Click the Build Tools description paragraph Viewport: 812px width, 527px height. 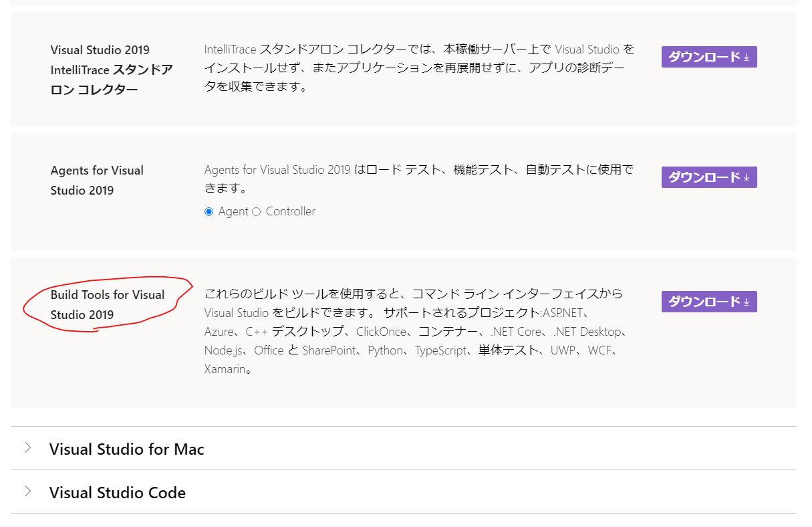pyautogui.click(x=416, y=331)
